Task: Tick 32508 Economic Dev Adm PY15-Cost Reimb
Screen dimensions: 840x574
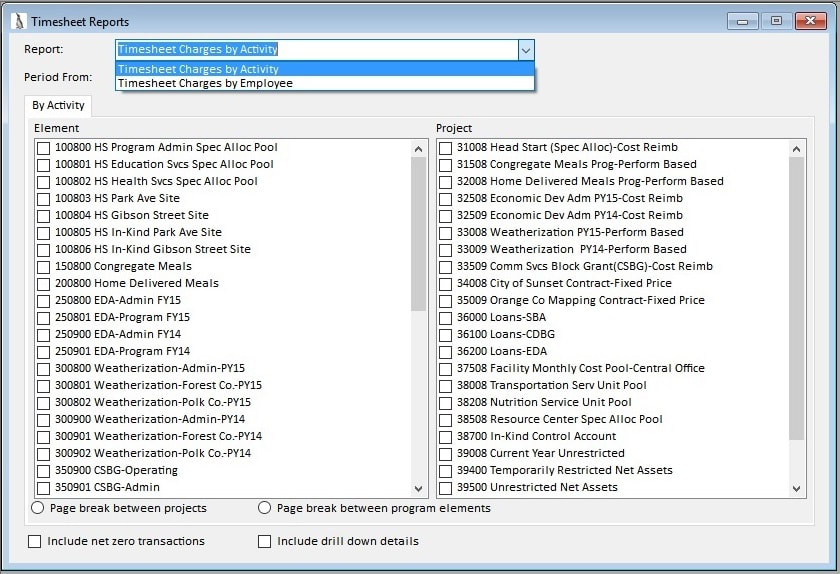Action: tap(445, 199)
